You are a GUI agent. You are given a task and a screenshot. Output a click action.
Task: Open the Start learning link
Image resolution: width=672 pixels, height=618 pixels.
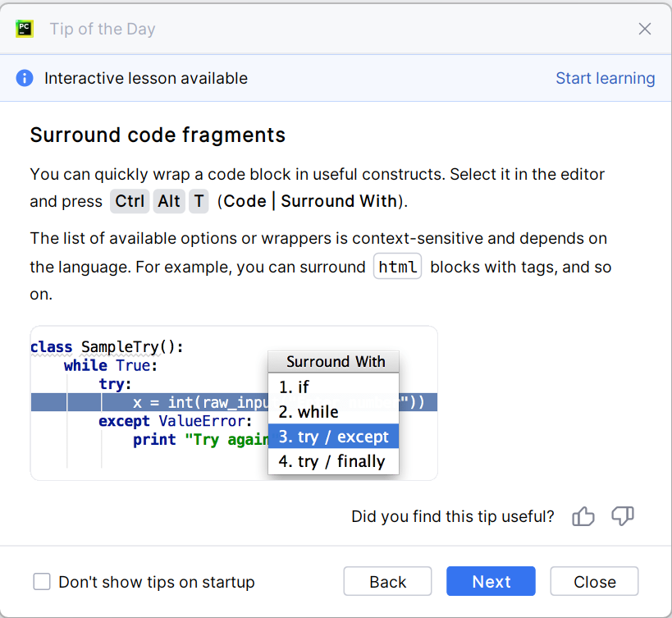tap(605, 78)
